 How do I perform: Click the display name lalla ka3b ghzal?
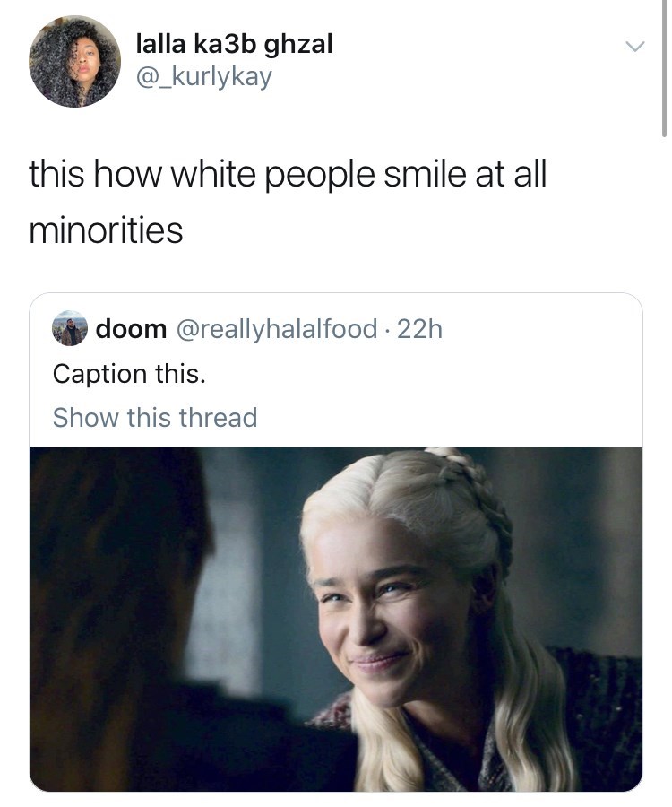[x=234, y=43]
